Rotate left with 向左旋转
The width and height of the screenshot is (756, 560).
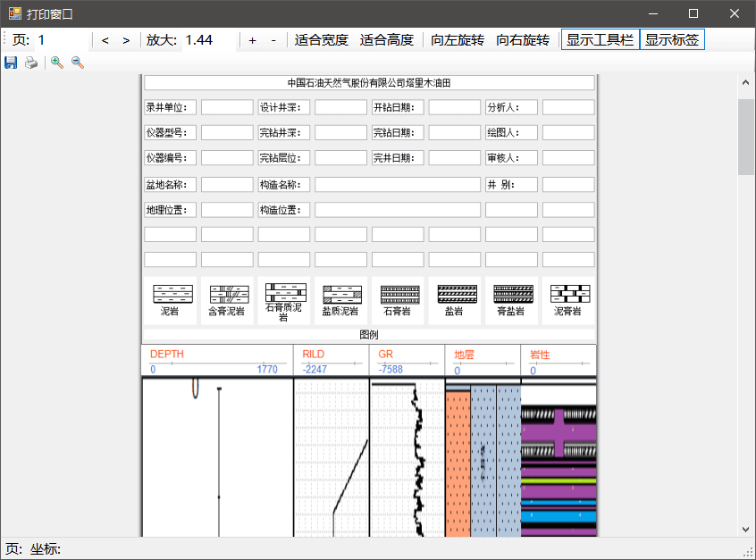458,40
